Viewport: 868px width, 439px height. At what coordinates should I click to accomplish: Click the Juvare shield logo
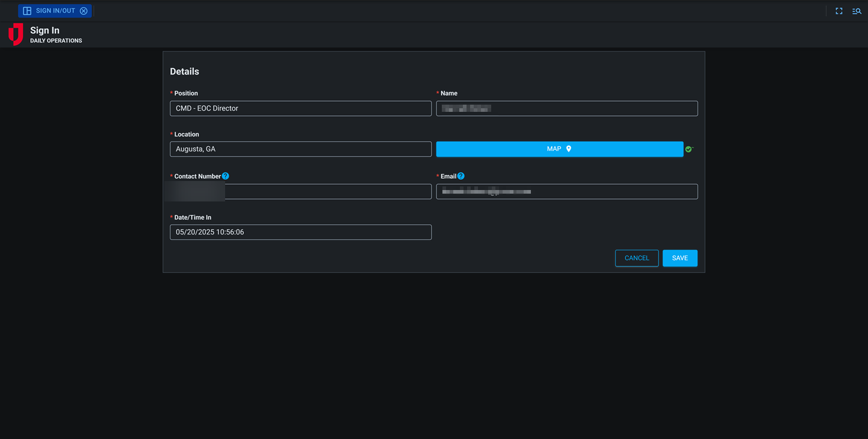[x=15, y=34]
